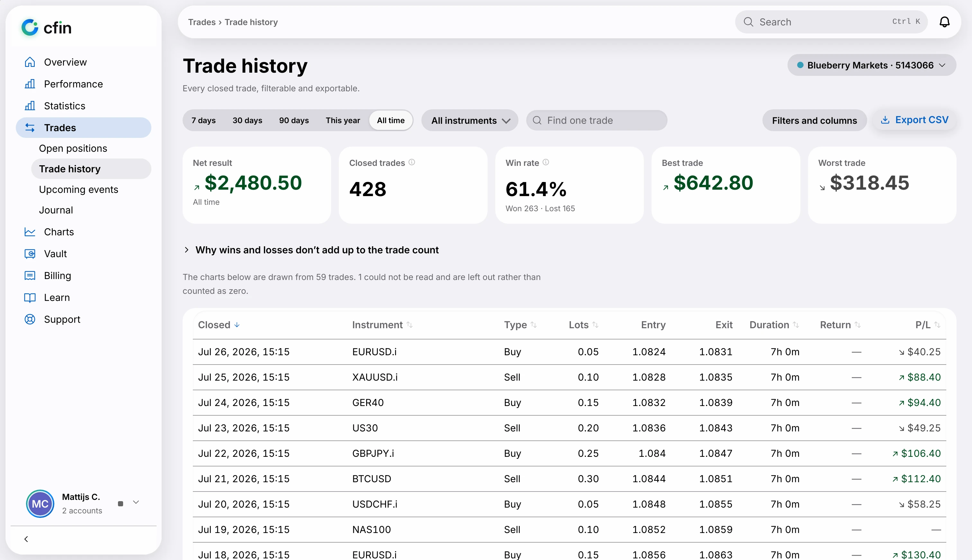Click the $112.40 P/L value

[921, 479]
